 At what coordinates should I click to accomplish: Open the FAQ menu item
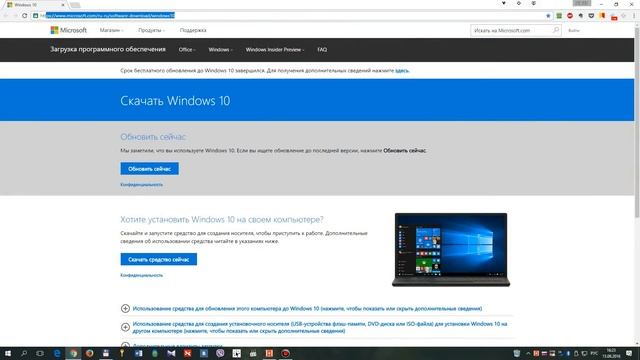(x=322, y=49)
